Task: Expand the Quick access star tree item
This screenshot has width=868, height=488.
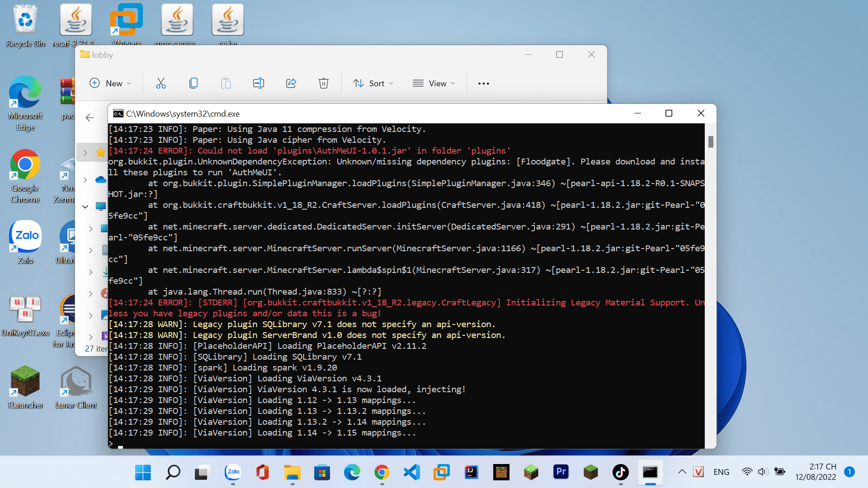Action: [85, 153]
